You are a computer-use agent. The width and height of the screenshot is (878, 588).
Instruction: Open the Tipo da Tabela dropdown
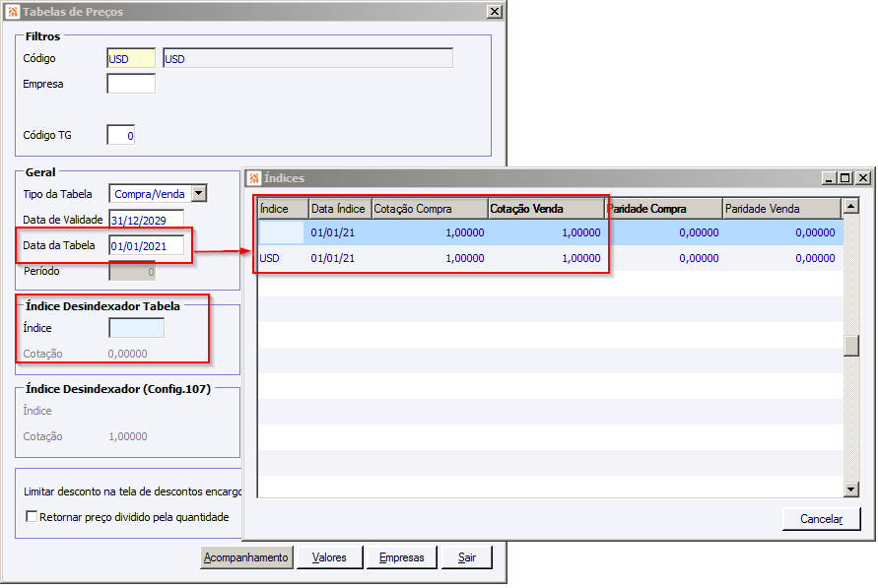[x=199, y=194]
